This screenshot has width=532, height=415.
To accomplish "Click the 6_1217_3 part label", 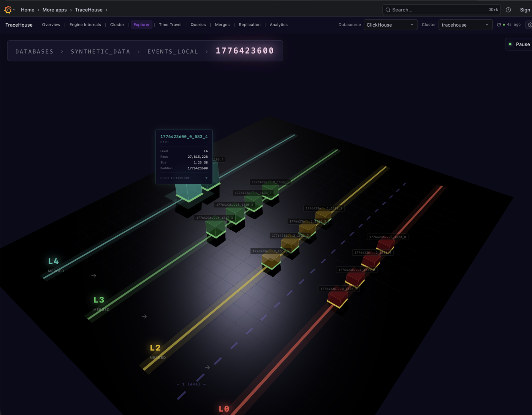I will (214, 218).
